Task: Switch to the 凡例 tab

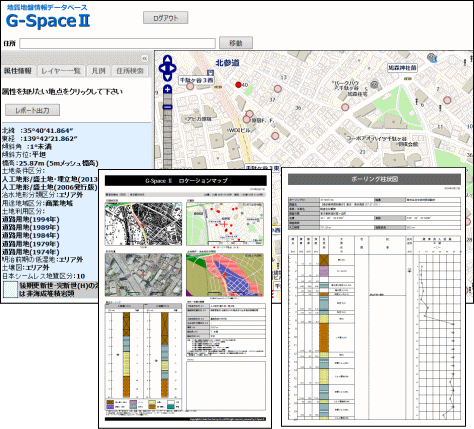Action: pyautogui.click(x=98, y=71)
